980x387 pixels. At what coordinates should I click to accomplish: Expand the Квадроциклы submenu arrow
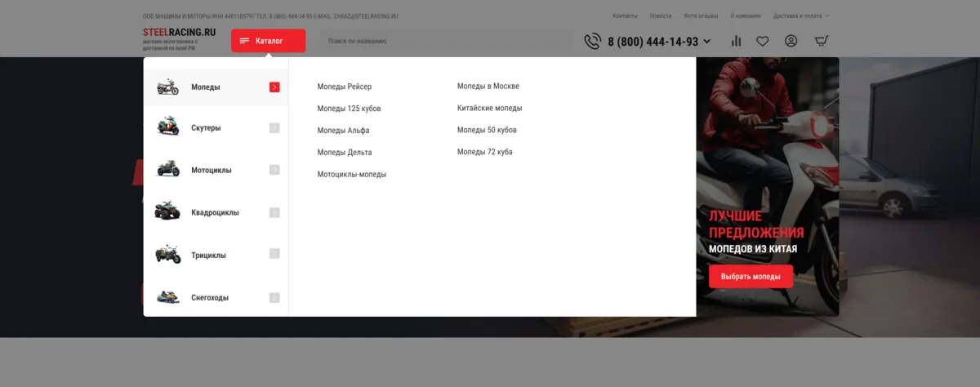[x=274, y=212]
